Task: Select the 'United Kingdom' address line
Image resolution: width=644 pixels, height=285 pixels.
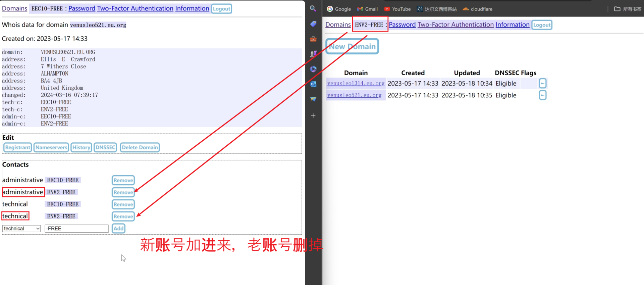Action: point(43,88)
